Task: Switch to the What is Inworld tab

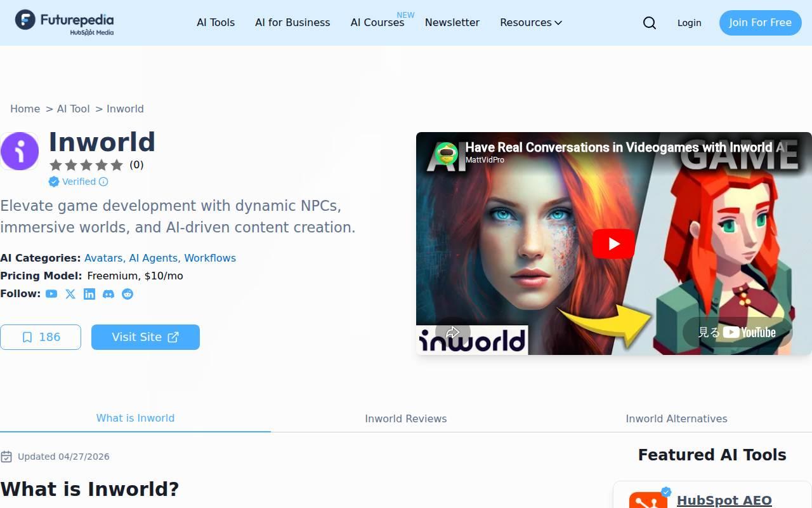Action: coord(135,418)
